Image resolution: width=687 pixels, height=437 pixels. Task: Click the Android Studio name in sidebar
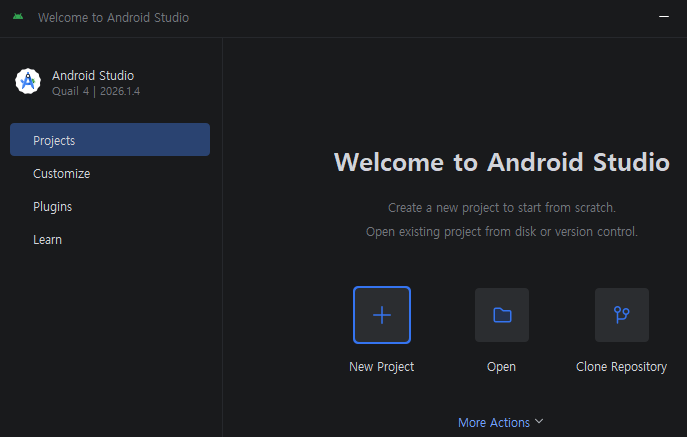tap(93, 75)
